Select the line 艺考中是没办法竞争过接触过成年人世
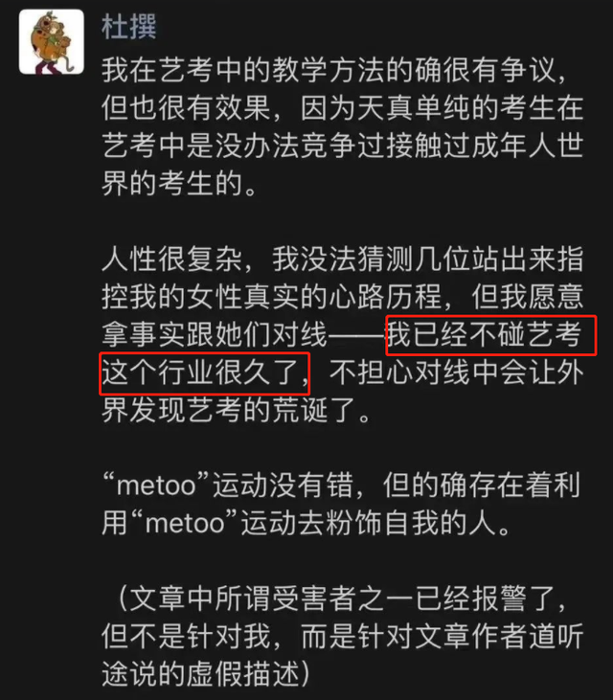Screen dimensions: 613x700 tap(343, 146)
